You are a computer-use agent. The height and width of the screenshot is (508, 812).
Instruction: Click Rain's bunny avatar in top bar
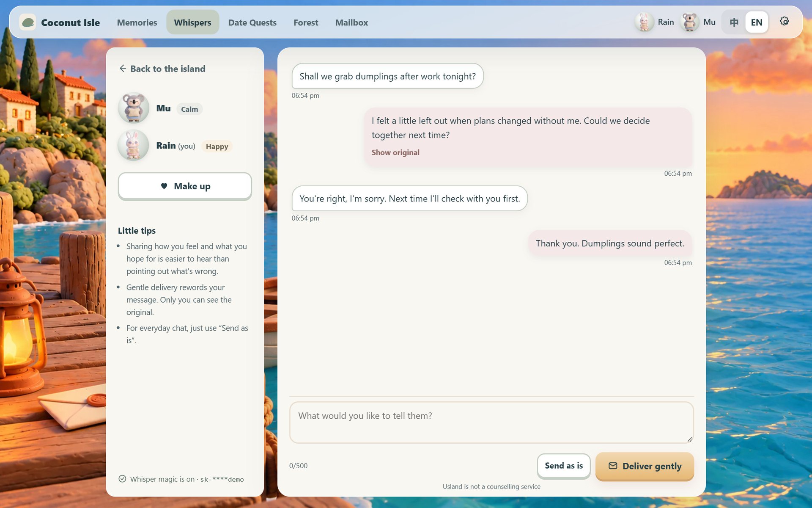(x=644, y=22)
